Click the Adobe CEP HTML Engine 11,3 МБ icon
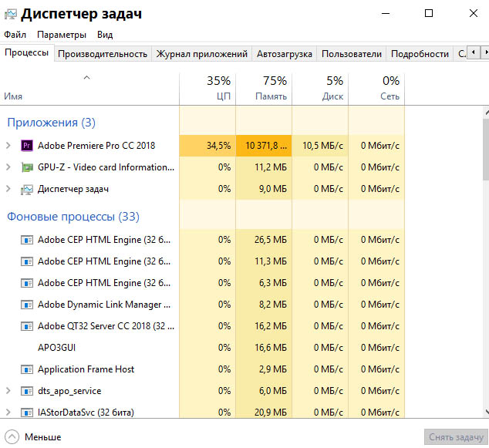This screenshot has width=489, height=448. pyautogui.click(x=27, y=261)
